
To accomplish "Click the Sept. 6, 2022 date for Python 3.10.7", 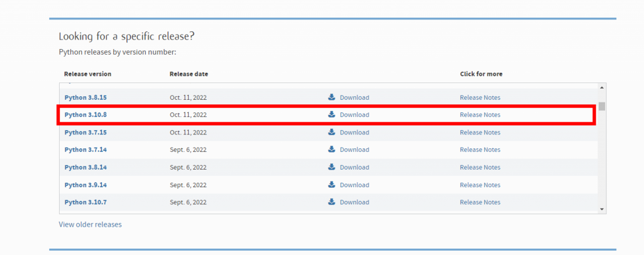I will (x=188, y=202).
